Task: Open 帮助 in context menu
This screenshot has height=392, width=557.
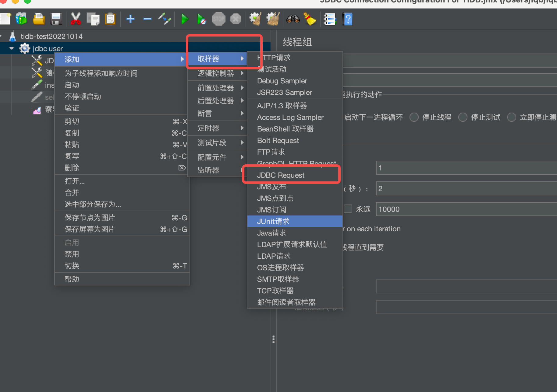Action: [122, 279]
